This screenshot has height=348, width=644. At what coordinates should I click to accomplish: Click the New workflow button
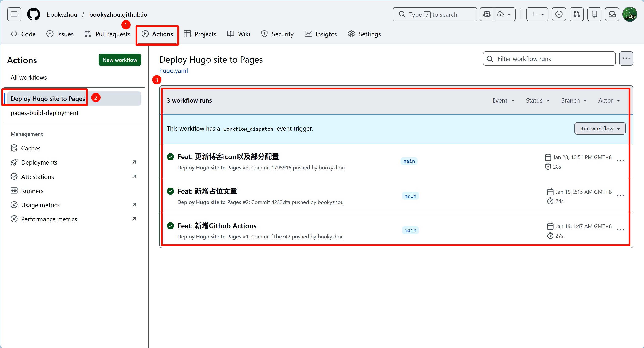(x=120, y=60)
